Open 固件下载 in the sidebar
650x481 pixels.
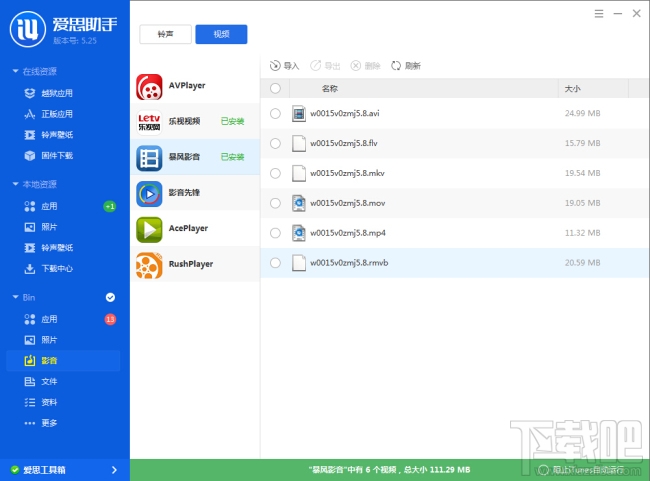(x=49, y=155)
